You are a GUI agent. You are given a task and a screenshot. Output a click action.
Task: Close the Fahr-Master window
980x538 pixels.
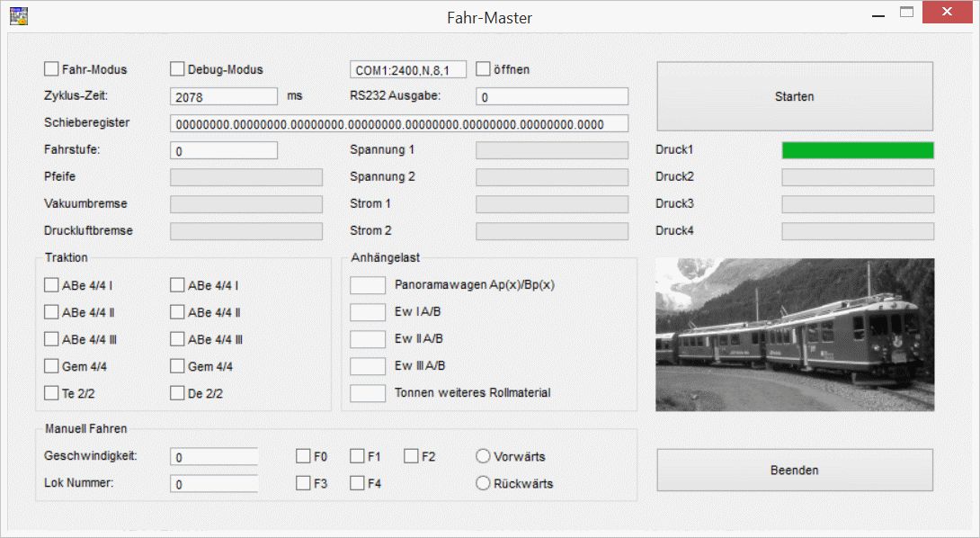(947, 13)
